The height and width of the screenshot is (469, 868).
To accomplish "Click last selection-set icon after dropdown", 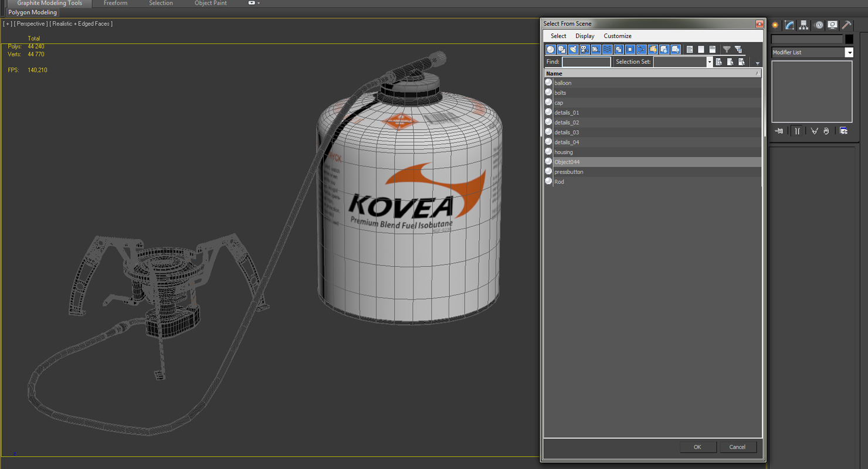I will (x=741, y=62).
